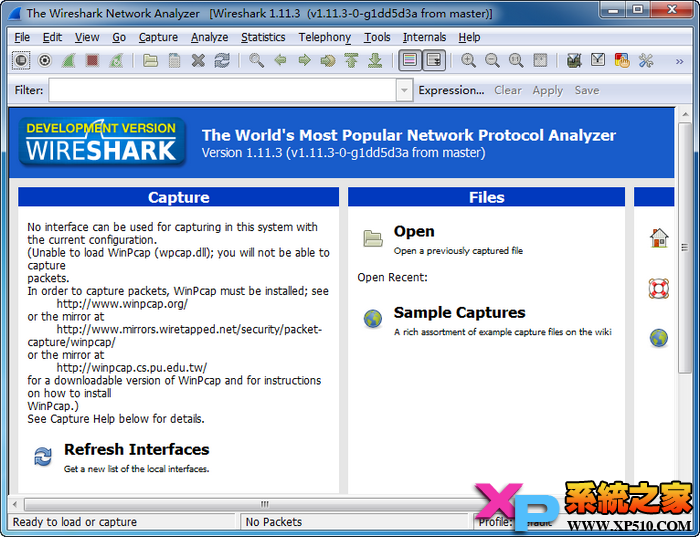The image size is (700, 537).
Task: Click the folder icon beside Open
Action: 373,238
